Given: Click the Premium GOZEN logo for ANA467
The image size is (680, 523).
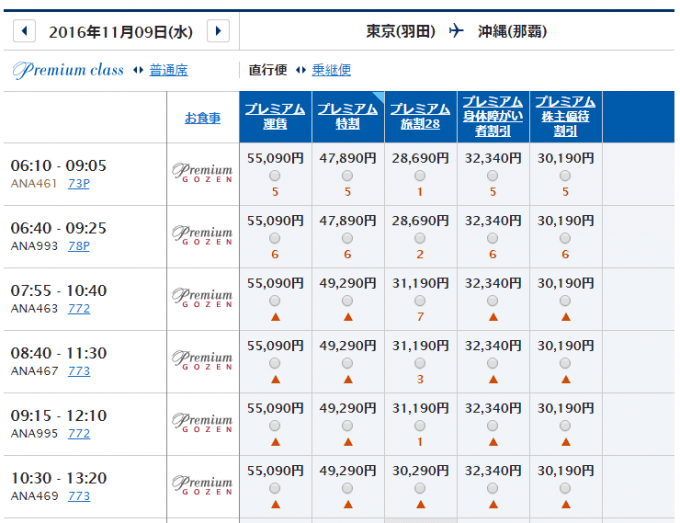Looking at the screenshot, I should pyautogui.click(x=203, y=360).
